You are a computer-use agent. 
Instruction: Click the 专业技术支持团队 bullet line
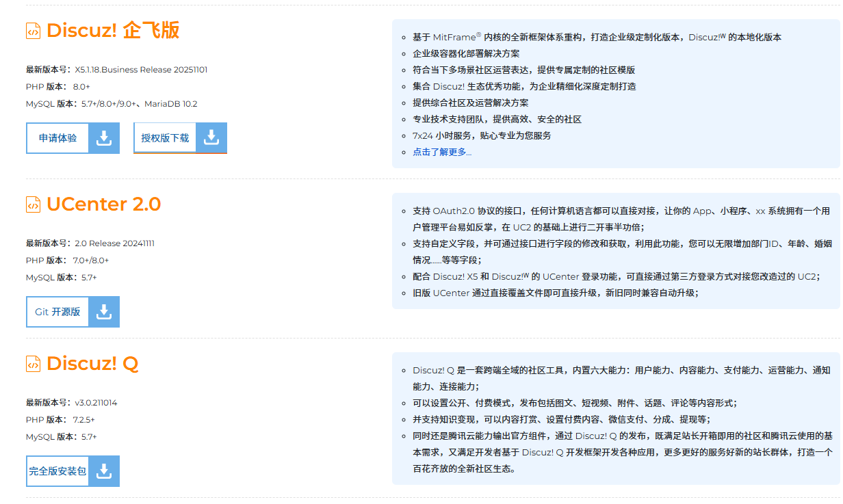[x=497, y=119]
